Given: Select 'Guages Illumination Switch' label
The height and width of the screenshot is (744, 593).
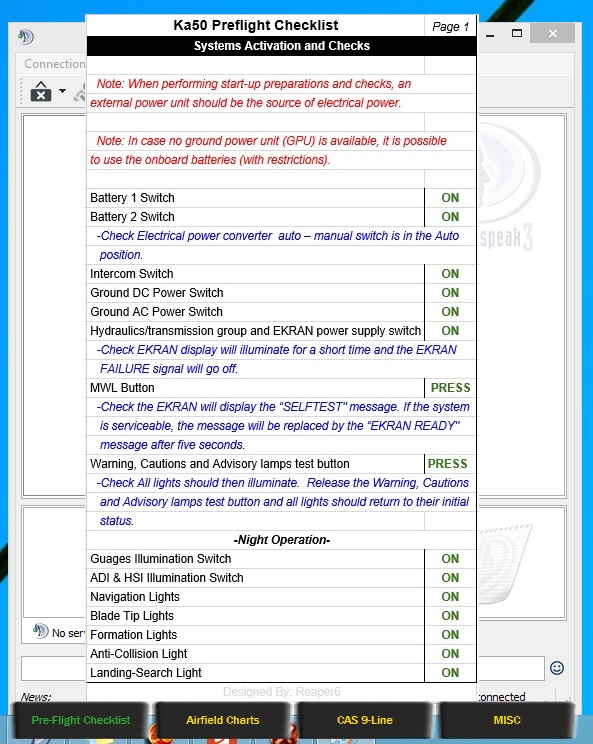Looking at the screenshot, I should (160, 558).
